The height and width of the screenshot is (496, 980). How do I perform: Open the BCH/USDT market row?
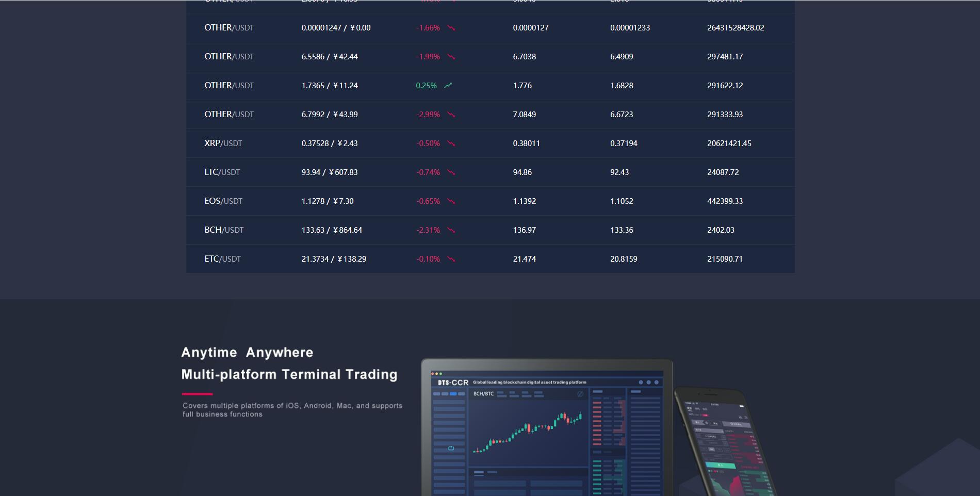click(224, 230)
